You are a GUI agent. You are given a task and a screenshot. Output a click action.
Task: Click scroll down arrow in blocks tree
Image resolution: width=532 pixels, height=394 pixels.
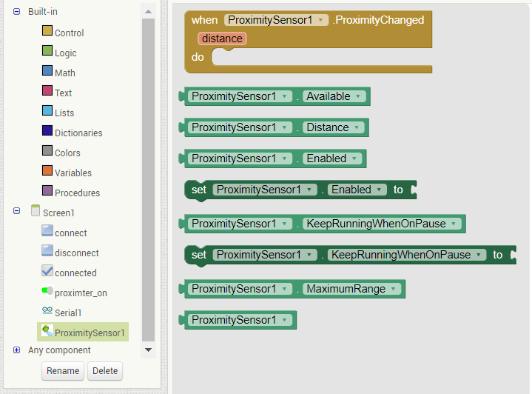coord(148,350)
